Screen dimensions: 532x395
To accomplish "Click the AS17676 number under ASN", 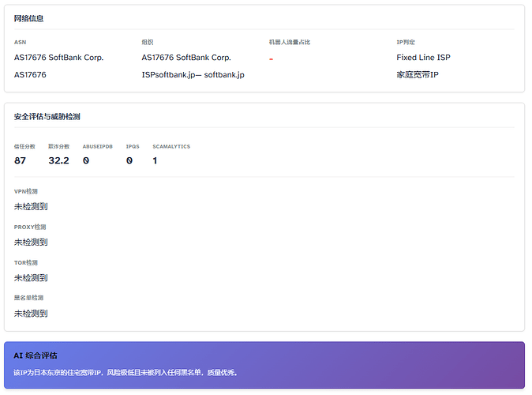I will 30,75.
